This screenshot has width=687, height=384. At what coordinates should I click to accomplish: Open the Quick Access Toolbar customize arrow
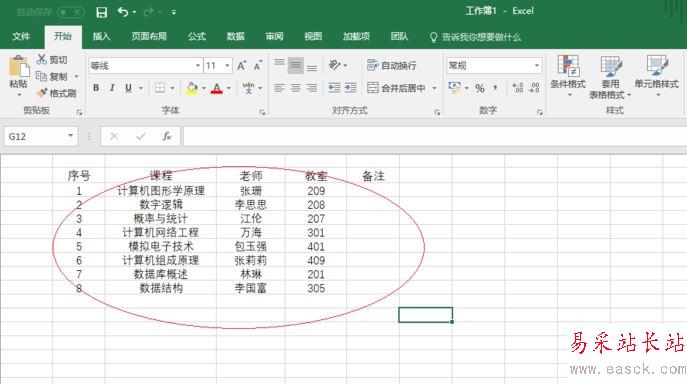click(174, 13)
